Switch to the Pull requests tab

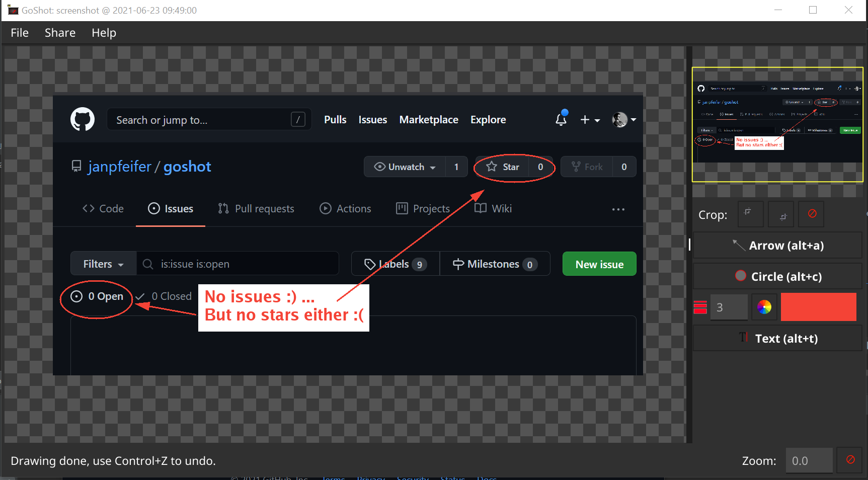pos(256,208)
